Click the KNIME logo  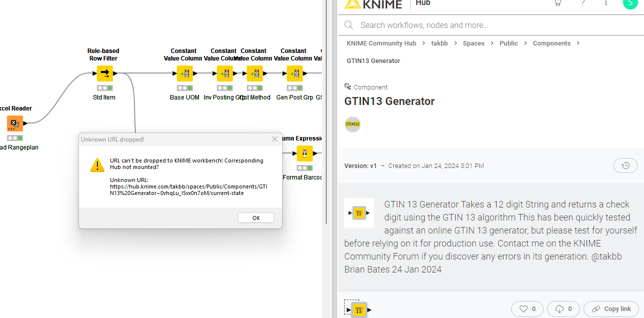click(x=373, y=4)
